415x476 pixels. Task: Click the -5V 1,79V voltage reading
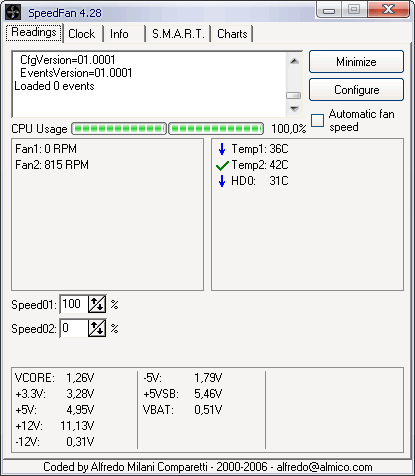click(x=183, y=378)
